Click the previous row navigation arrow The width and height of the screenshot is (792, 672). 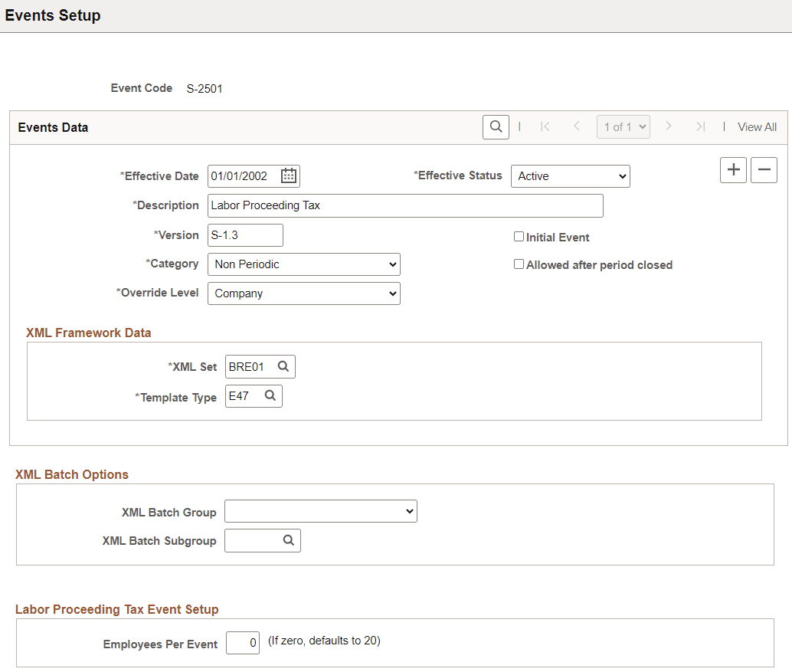coord(577,126)
